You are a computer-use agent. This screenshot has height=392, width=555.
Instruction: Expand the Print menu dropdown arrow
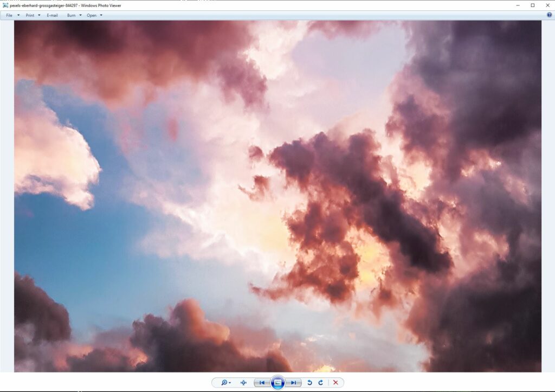point(38,15)
